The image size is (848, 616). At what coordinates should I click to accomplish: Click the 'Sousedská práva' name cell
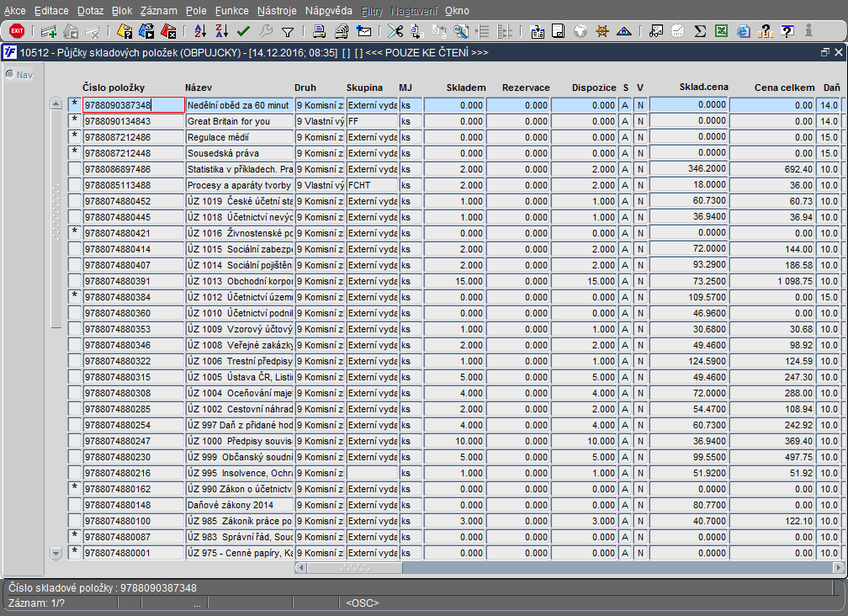point(239,153)
